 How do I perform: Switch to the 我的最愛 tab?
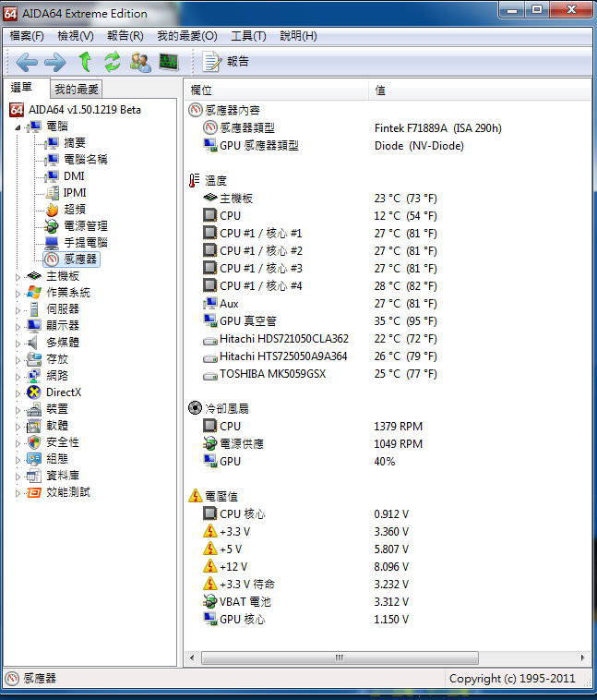coord(77,90)
